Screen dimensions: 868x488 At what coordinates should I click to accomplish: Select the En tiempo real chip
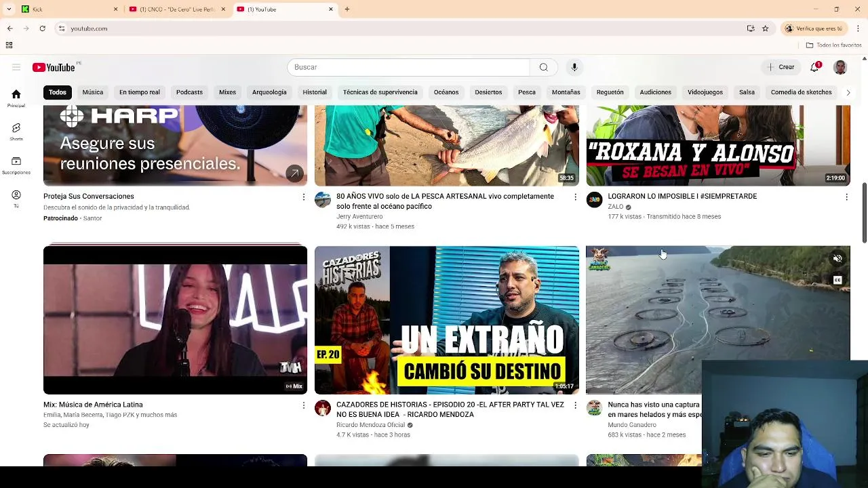[140, 92]
